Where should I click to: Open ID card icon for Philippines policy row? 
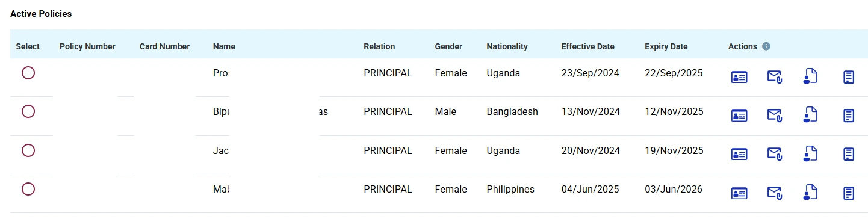[739, 193]
